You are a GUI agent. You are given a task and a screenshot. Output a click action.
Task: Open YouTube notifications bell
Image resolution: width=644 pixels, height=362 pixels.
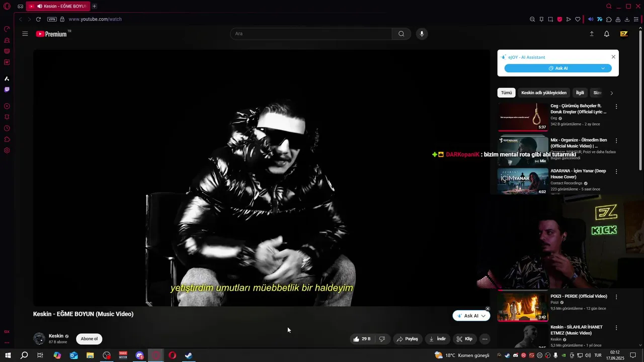coord(607,34)
